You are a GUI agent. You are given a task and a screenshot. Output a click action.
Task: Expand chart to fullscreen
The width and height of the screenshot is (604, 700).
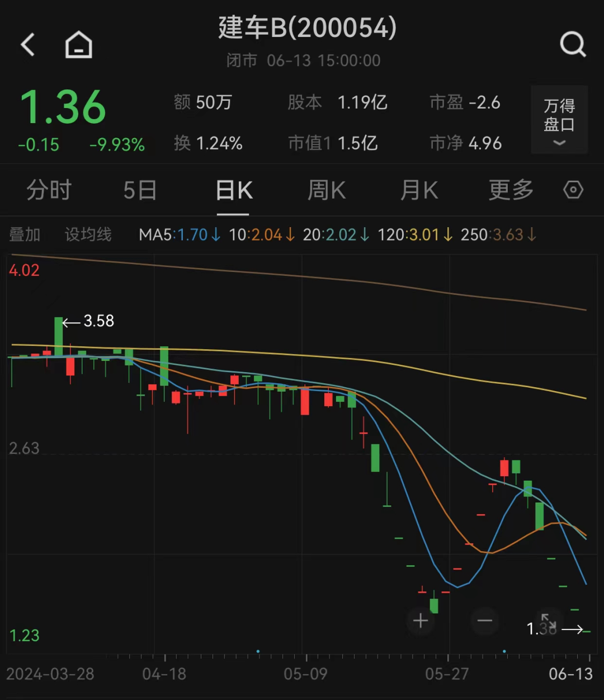(549, 621)
